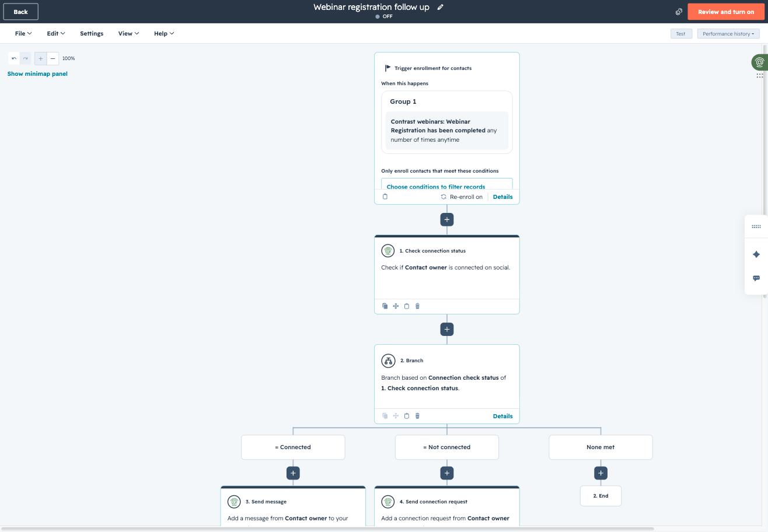This screenshot has height=532, width=768.
Task: Click the 2. End node
Action: 601,496
